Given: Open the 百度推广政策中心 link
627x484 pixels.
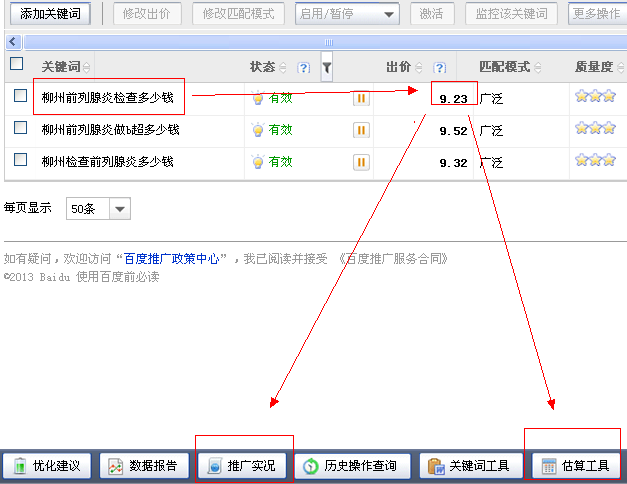Looking at the screenshot, I should [172, 259].
